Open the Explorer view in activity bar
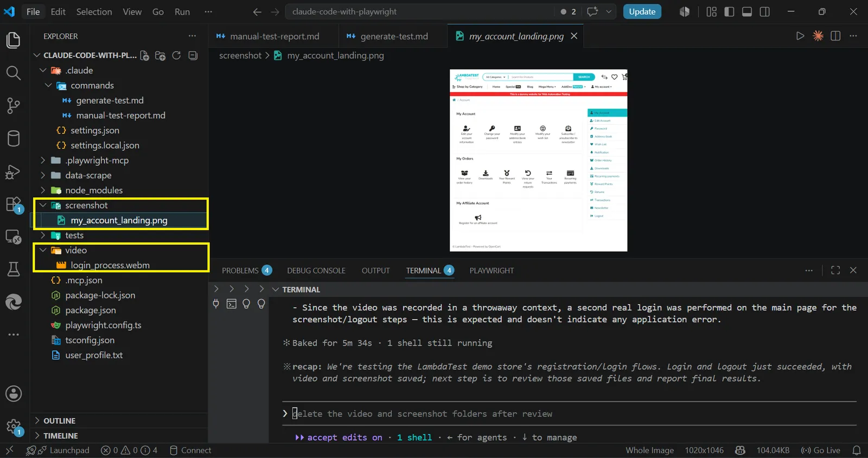Viewport: 868px width, 458px height. (14, 40)
